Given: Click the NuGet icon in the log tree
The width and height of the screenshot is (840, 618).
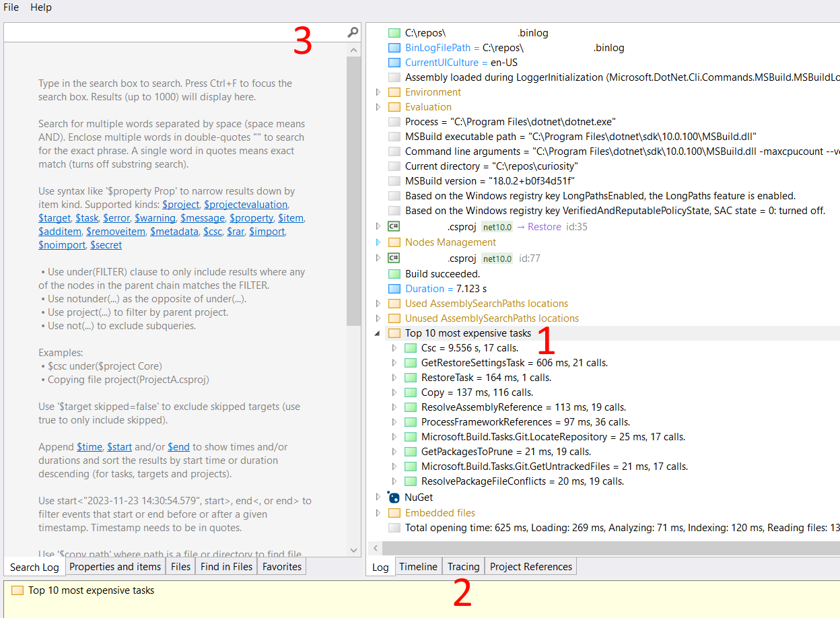Looking at the screenshot, I should click(392, 497).
